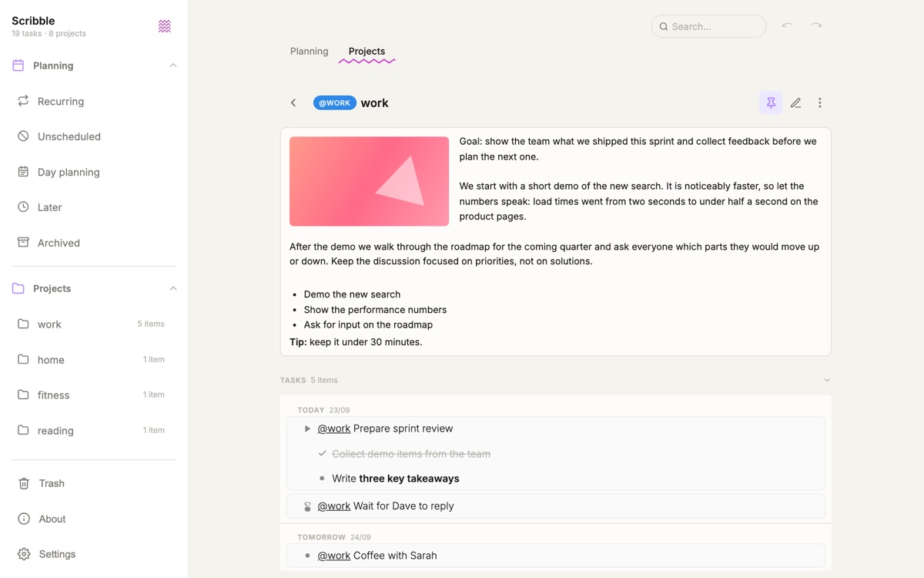The width and height of the screenshot is (924, 578).
Task: Collapse the Planning sidebar section
Action: (x=173, y=66)
